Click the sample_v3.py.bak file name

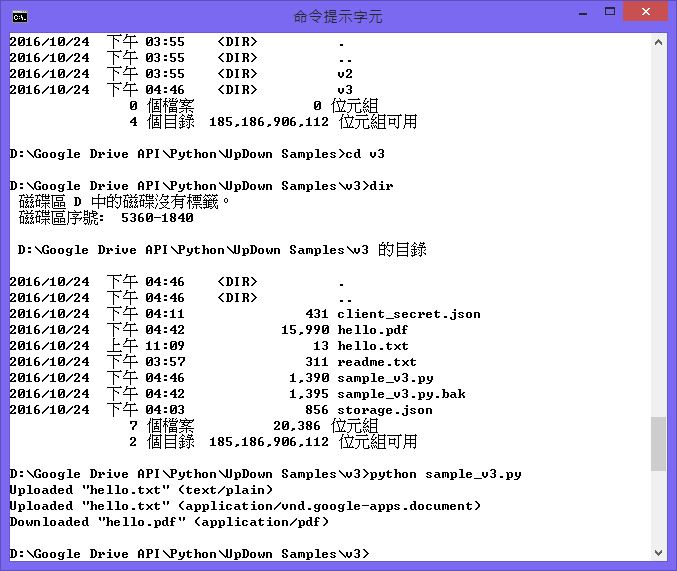click(x=401, y=394)
